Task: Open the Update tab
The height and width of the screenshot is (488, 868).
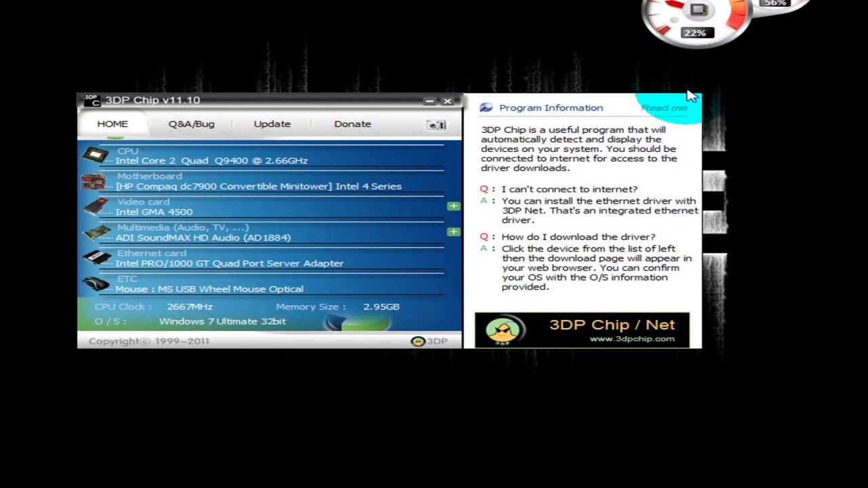Action: [x=272, y=124]
